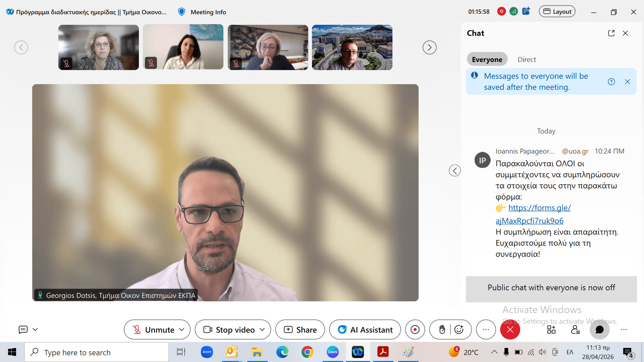This screenshot has width=644, height=362.
Task: Open emoji reactions icon
Action: pyautogui.click(x=459, y=330)
